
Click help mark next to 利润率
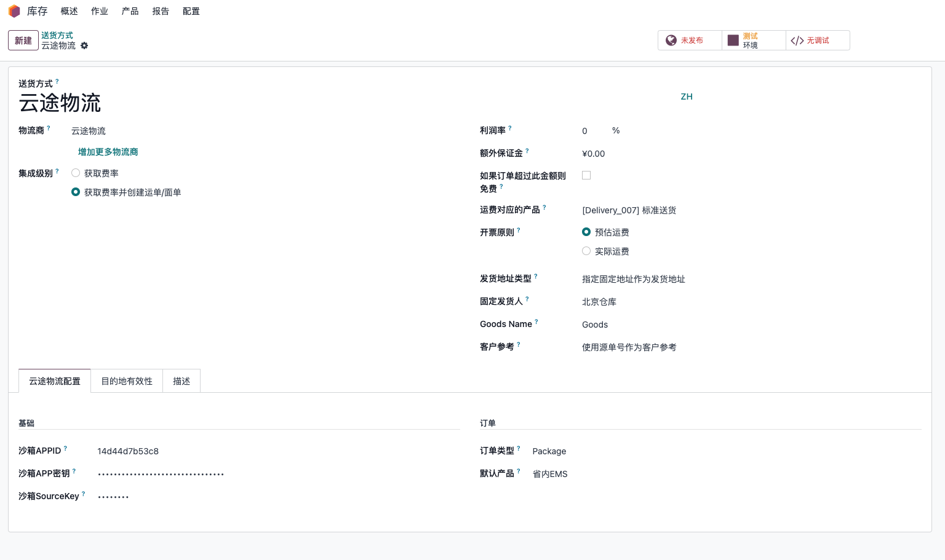pyautogui.click(x=510, y=128)
